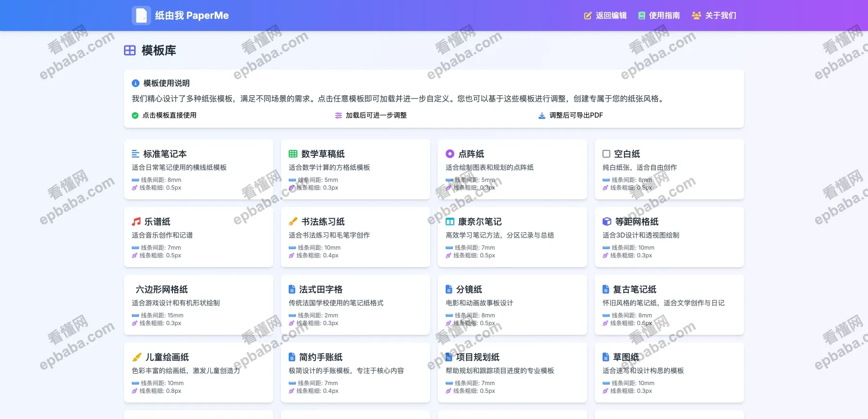Open 返回编辑 in the top navigation
Image resolution: width=868 pixels, height=419 pixels.
pos(605,15)
